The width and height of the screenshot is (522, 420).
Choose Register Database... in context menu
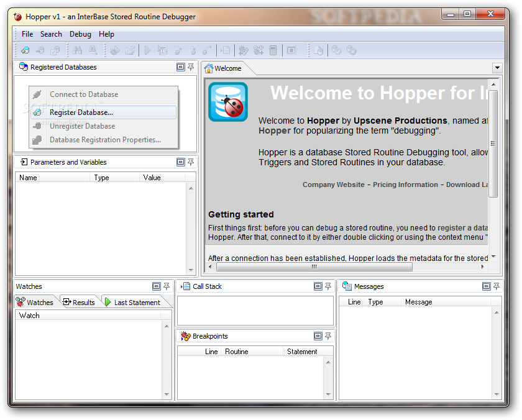pos(103,112)
